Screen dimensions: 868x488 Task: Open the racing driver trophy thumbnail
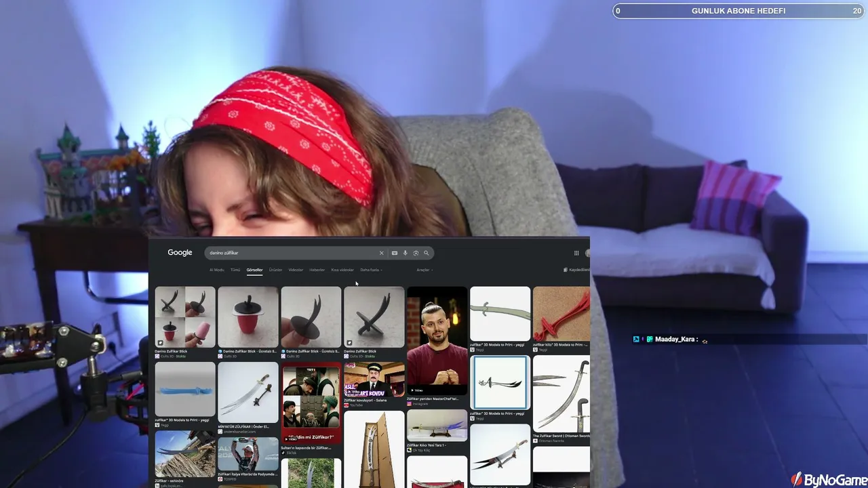[x=248, y=454]
